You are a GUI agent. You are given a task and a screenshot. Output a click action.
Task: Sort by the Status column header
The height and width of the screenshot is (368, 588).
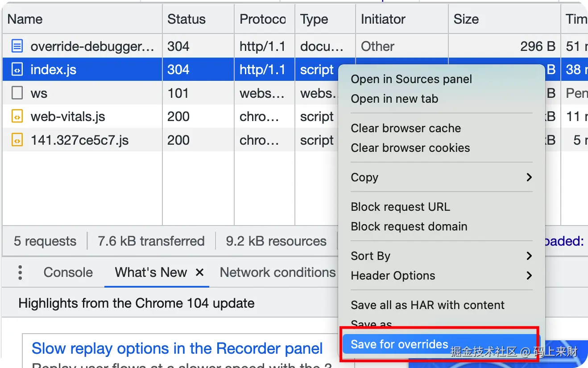coord(186,19)
